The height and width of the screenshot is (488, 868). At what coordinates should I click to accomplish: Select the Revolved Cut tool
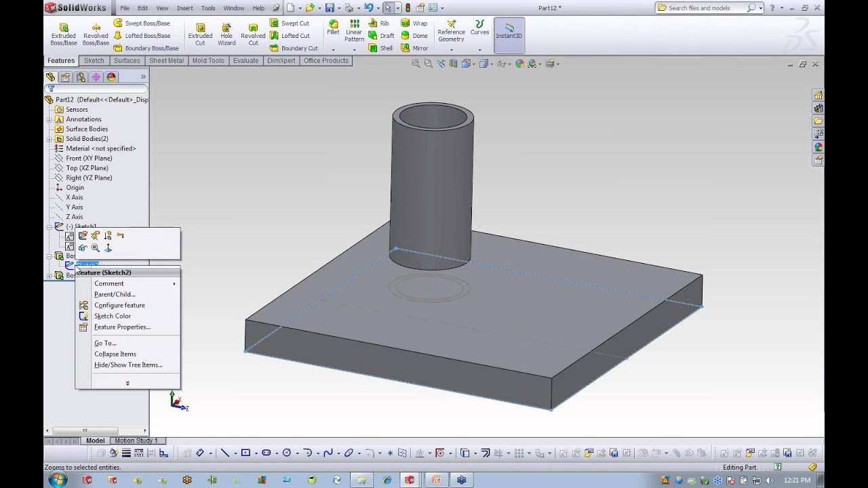tap(253, 35)
